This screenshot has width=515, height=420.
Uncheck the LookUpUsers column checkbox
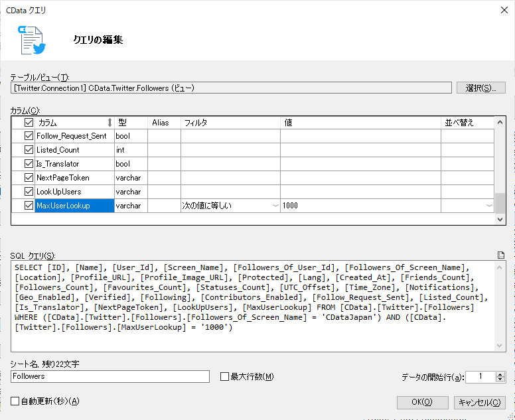pyautogui.click(x=29, y=192)
